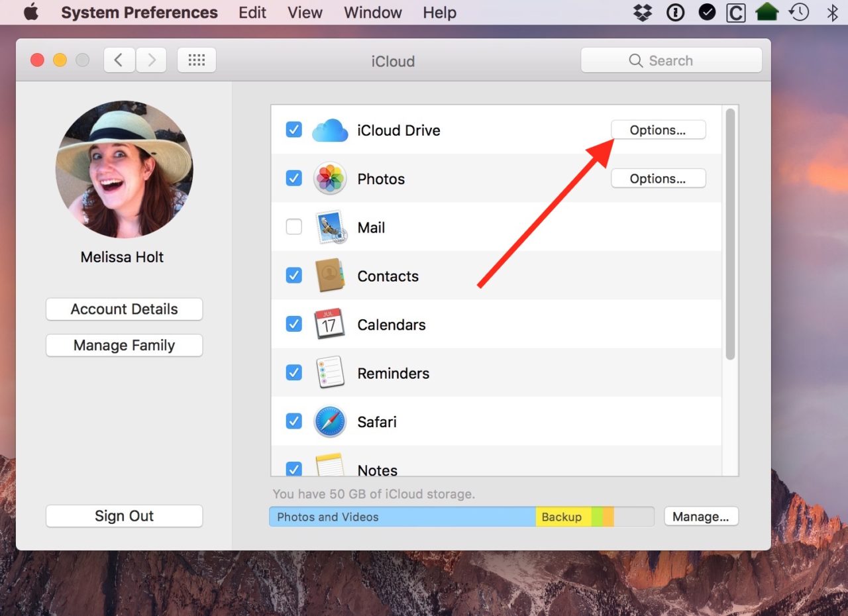Click the yellow Backup storage segment
The image size is (848, 616).
tap(563, 517)
